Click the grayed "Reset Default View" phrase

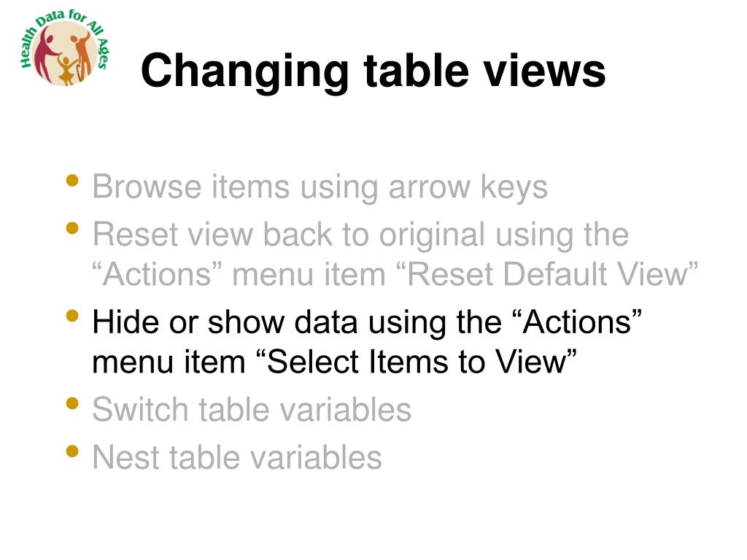click(x=546, y=274)
